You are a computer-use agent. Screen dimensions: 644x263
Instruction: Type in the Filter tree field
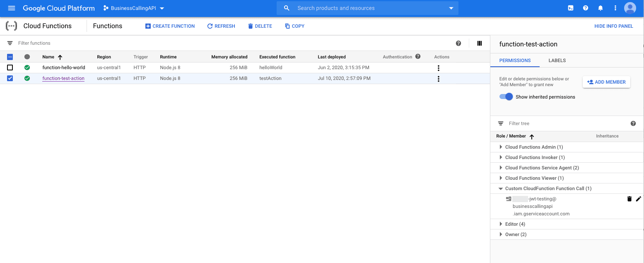coord(538,123)
